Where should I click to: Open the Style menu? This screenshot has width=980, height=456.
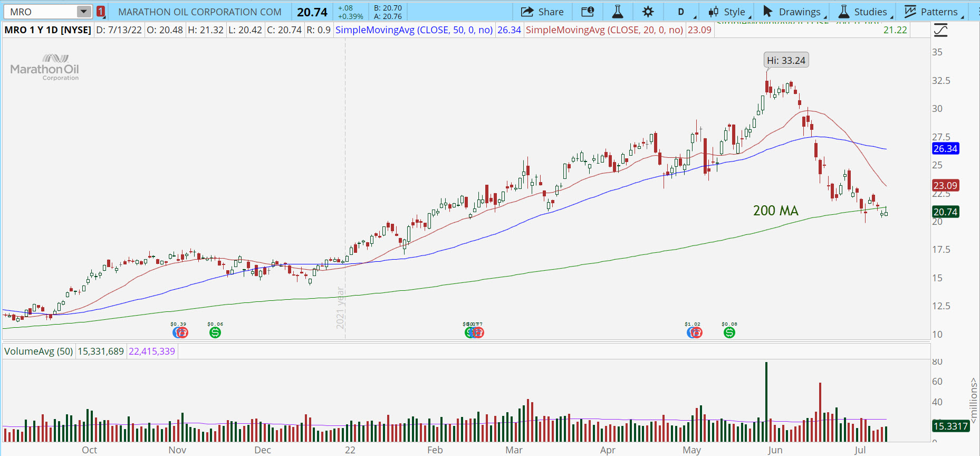[727, 12]
